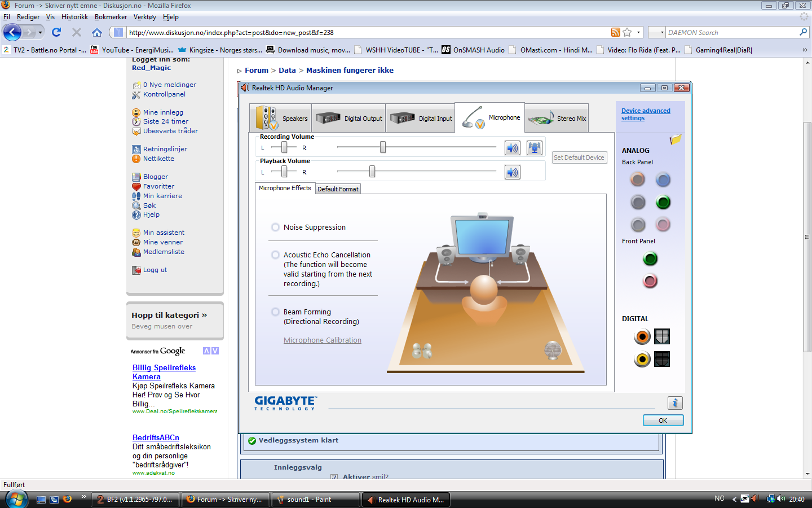Show more bookmarks toolbar chevron
The height and width of the screenshot is (508, 812).
(x=805, y=50)
